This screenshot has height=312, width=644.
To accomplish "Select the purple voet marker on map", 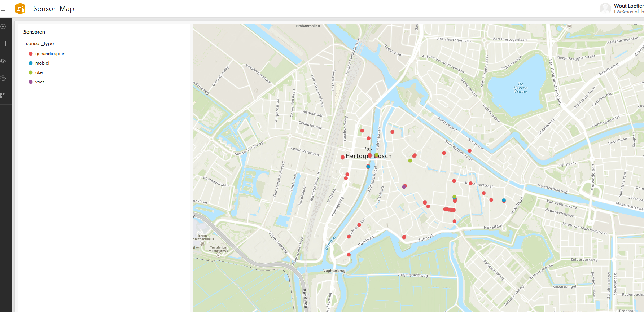I will coord(404,187).
